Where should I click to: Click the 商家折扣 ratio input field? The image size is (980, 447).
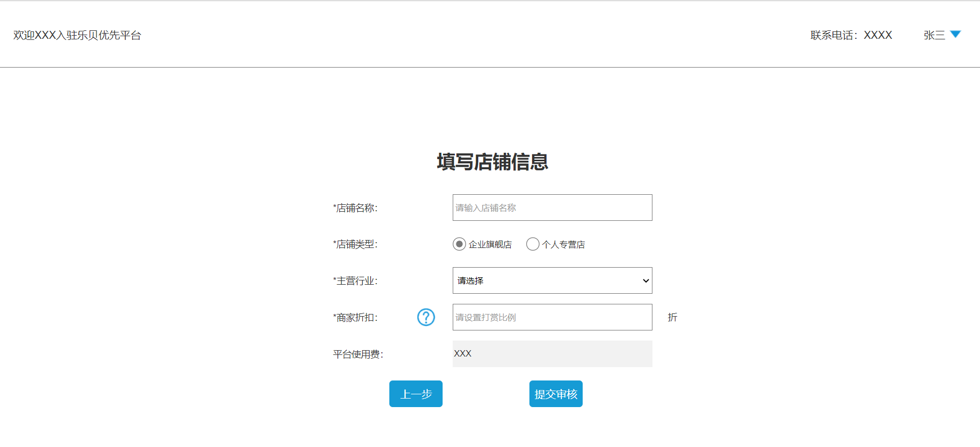tap(552, 317)
